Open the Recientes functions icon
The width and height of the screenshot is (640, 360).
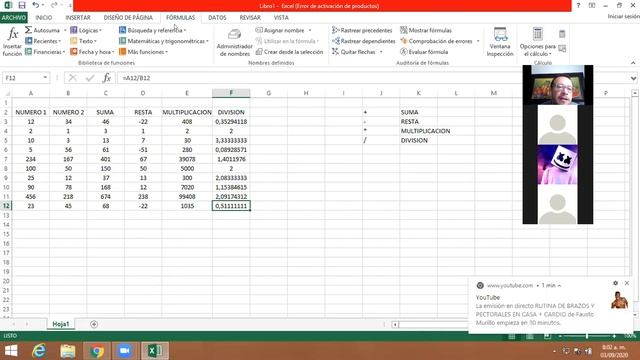click(x=28, y=41)
